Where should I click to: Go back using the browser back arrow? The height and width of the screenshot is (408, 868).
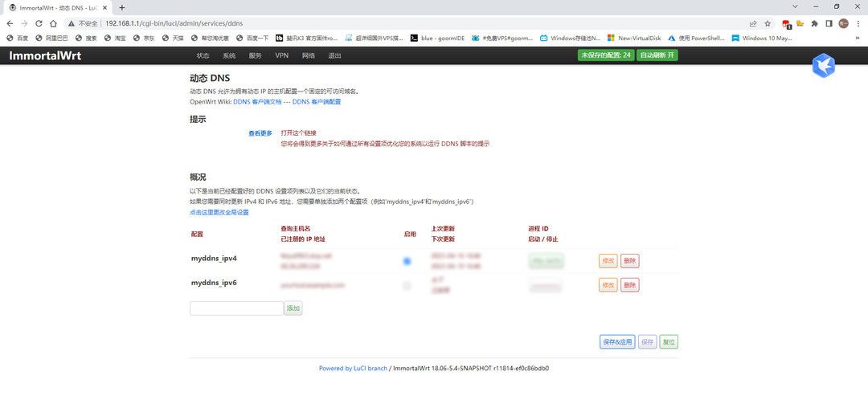pyautogui.click(x=10, y=24)
